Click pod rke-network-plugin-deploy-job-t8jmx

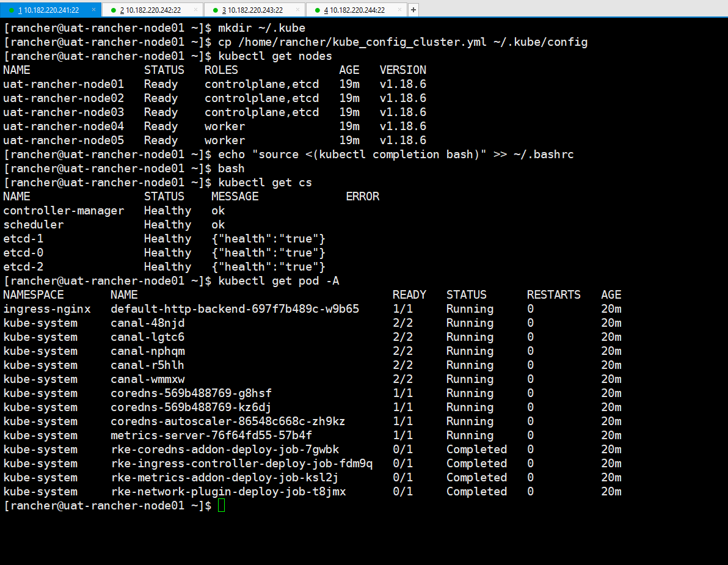point(228,492)
